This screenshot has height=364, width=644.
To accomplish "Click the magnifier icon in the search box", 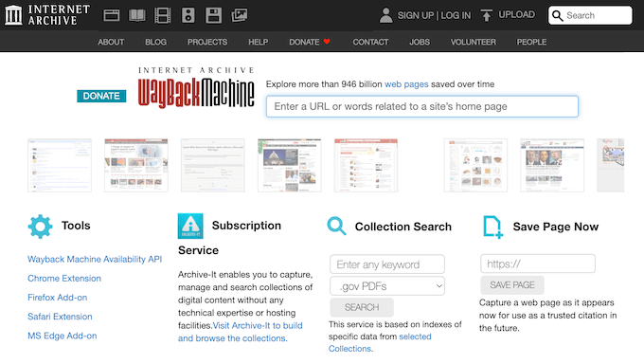I will pos(557,15).
